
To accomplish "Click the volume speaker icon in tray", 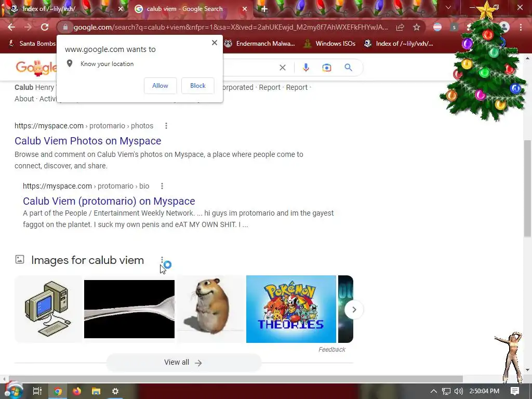I will (459, 391).
